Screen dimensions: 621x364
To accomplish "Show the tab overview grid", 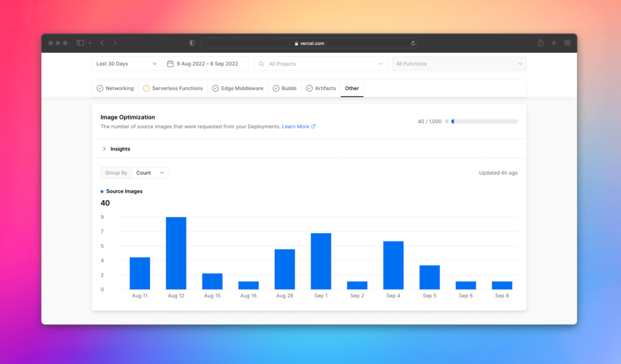I will click(x=567, y=43).
